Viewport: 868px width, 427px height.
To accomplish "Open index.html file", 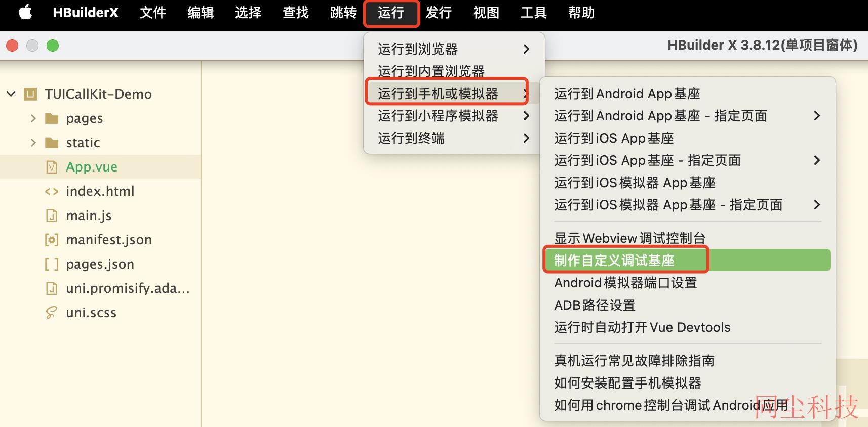I will (100, 191).
